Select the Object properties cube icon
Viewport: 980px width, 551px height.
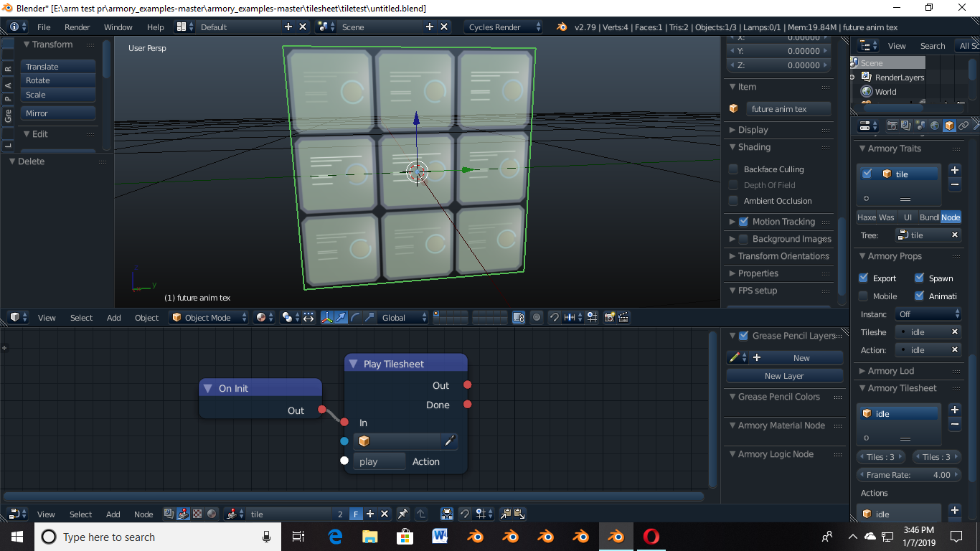click(x=948, y=125)
